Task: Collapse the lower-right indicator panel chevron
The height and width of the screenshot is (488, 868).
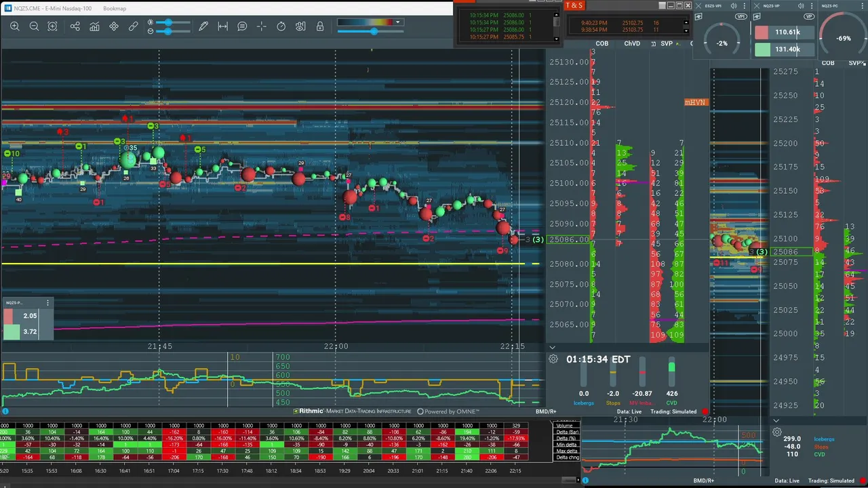Action: coord(776,421)
